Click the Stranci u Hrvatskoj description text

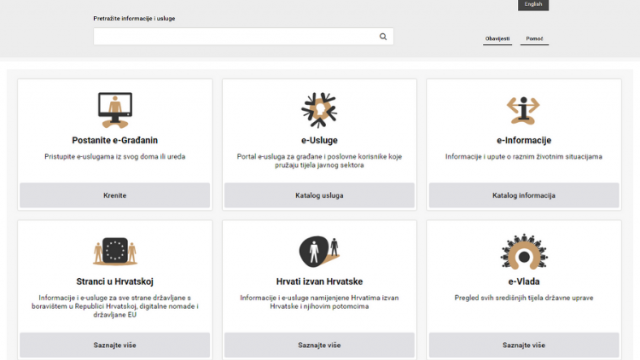[115, 306]
